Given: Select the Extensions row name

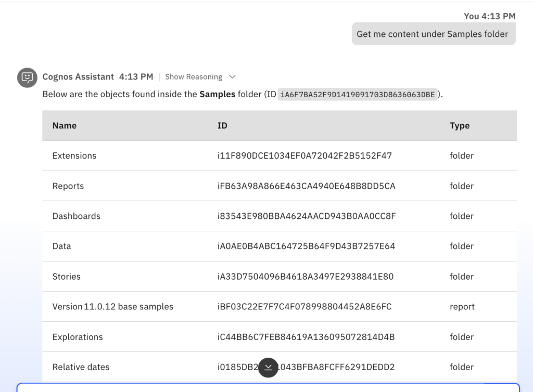Looking at the screenshot, I should 74,155.
